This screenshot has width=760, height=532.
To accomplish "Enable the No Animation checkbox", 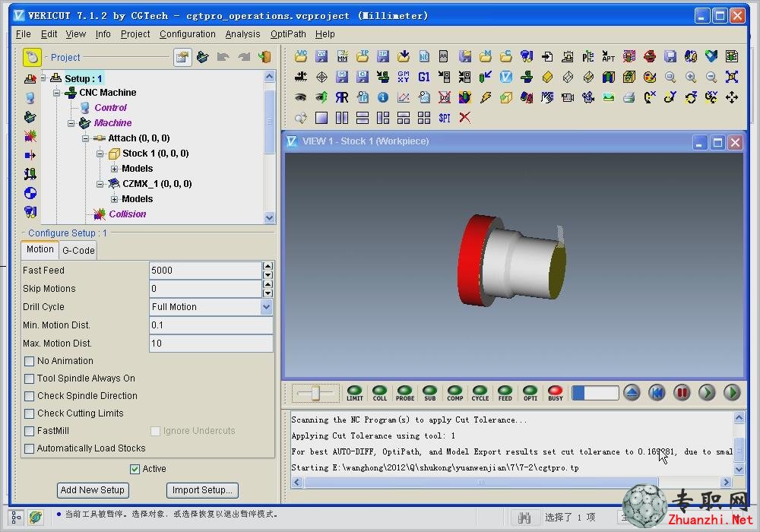I will [x=29, y=361].
